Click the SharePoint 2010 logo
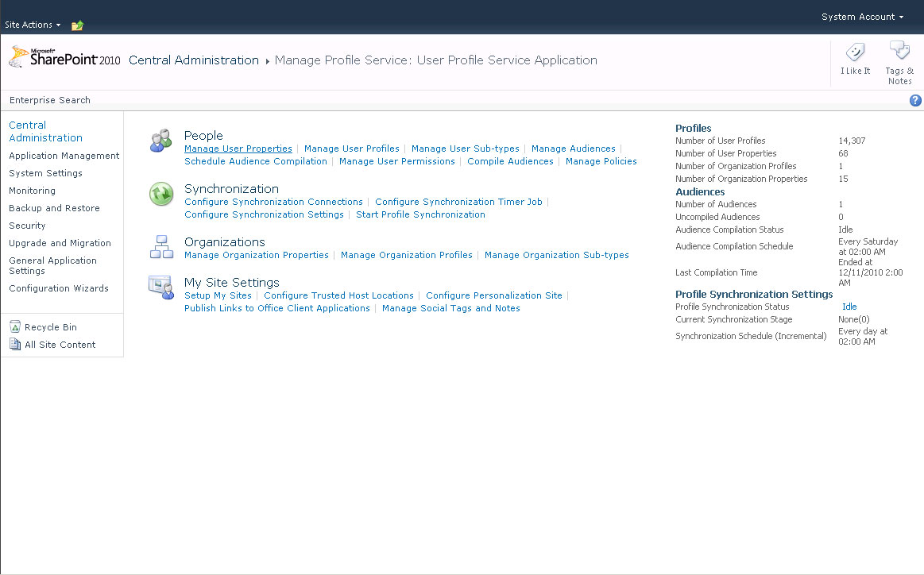Image resolution: width=924 pixels, height=575 pixels. point(64,58)
